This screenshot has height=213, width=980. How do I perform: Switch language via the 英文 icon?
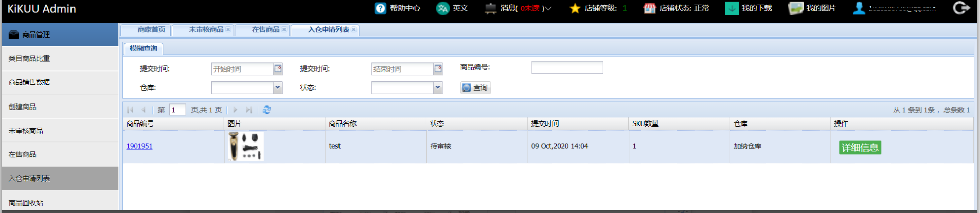click(x=442, y=8)
